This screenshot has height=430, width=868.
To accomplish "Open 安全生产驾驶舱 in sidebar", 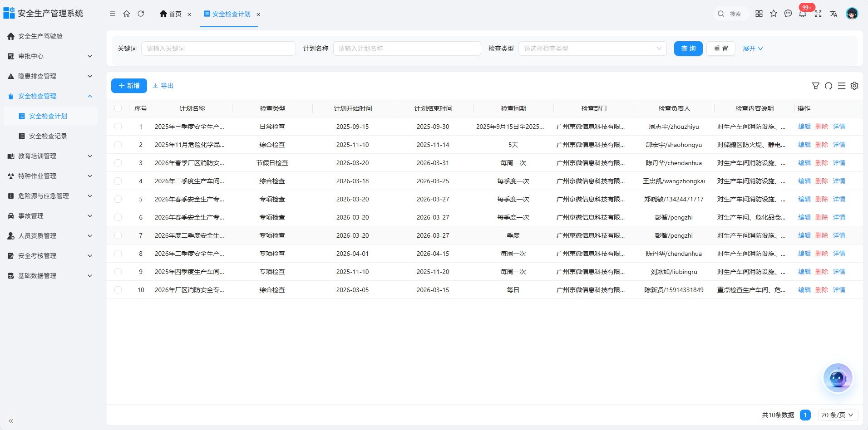I will pyautogui.click(x=50, y=36).
